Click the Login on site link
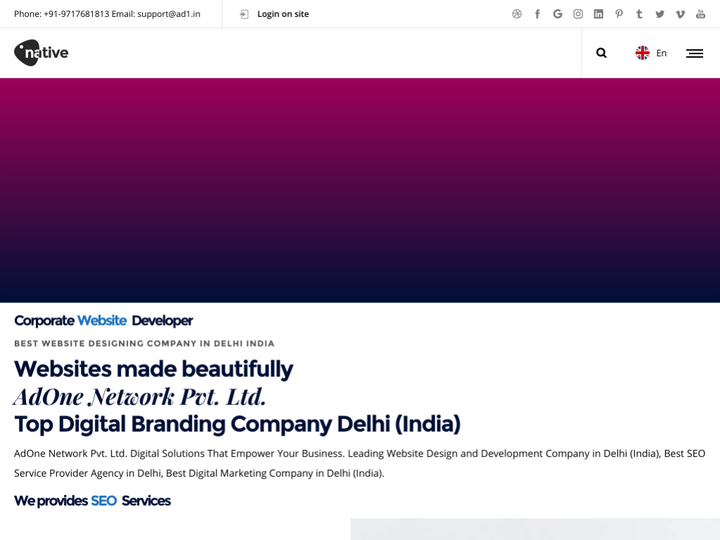 click(283, 14)
